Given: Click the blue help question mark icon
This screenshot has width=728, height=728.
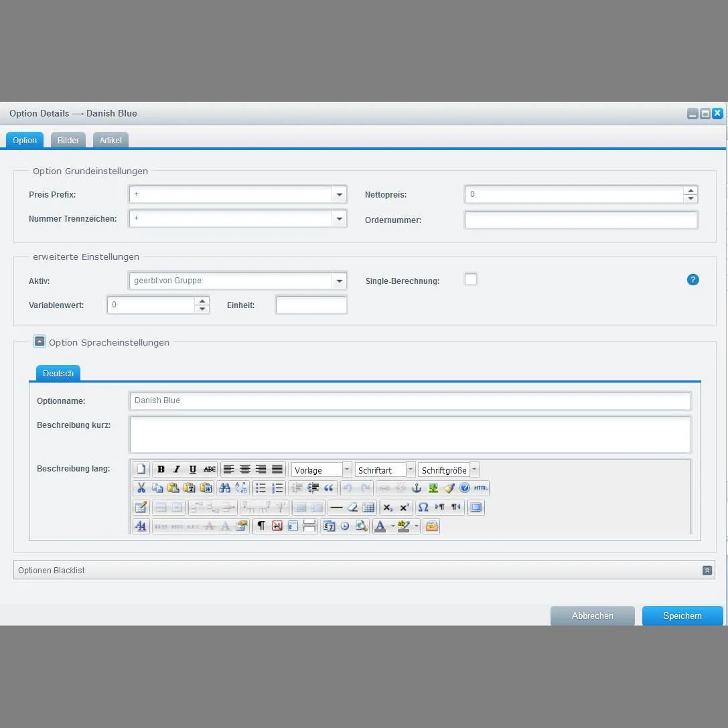Looking at the screenshot, I should 693,279.
